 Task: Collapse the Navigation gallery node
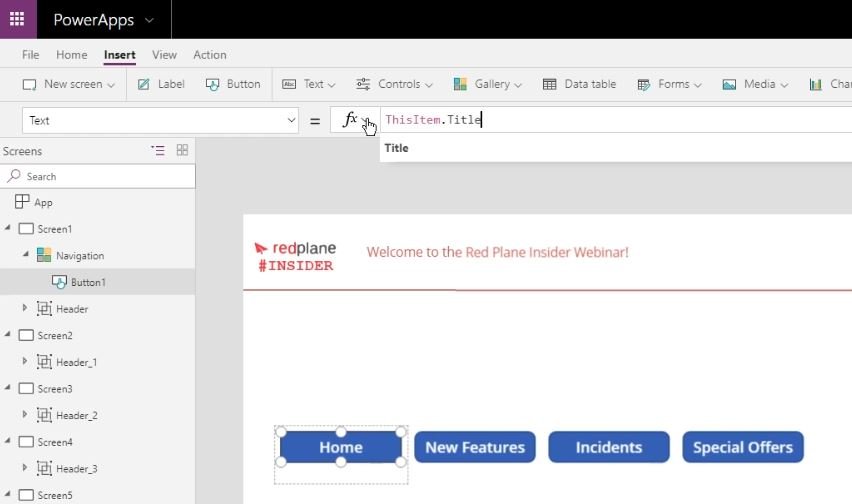coord(26,254)
